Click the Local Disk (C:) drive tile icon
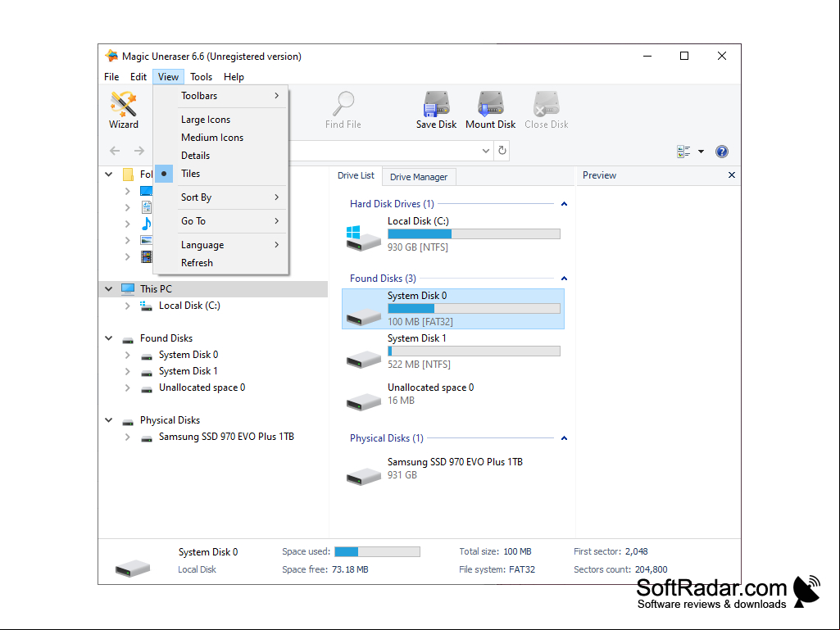Viewport: 840px width, 630px height. pos(363,238)
